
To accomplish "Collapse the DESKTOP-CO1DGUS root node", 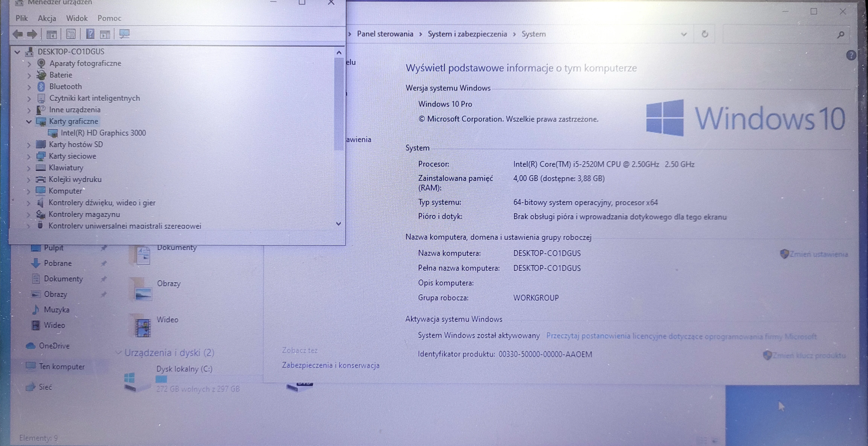I will [18, 52].
